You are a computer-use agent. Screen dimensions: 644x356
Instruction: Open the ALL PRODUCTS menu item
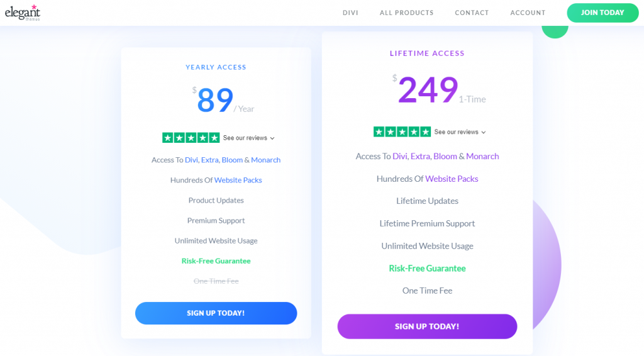pyautogui.click(x=407, y=13)
